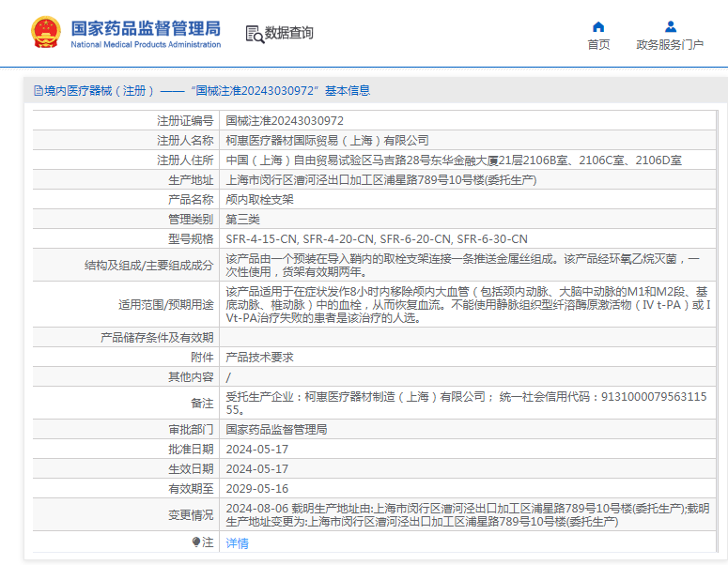The width and height of the screenshot is (728, 565).
Task: Click 产品储存条件及有效期 label
Action: (x=157, y=337)
